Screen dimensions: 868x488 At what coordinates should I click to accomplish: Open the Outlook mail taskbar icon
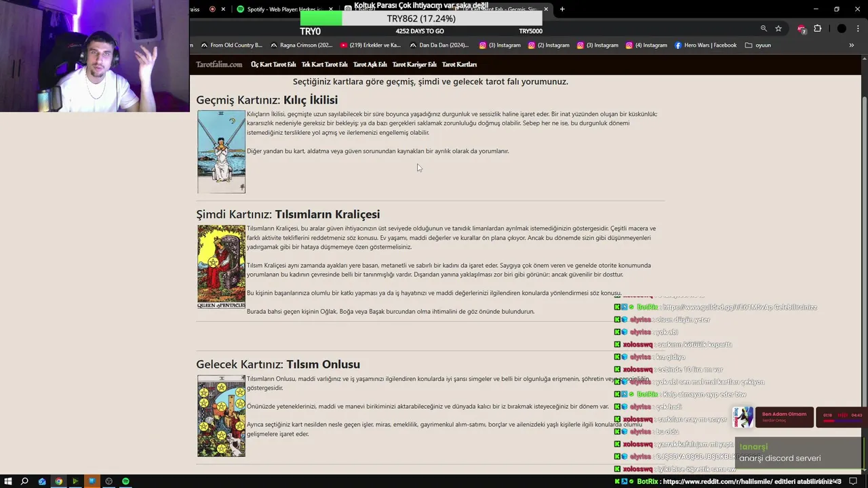click(42, 481)
